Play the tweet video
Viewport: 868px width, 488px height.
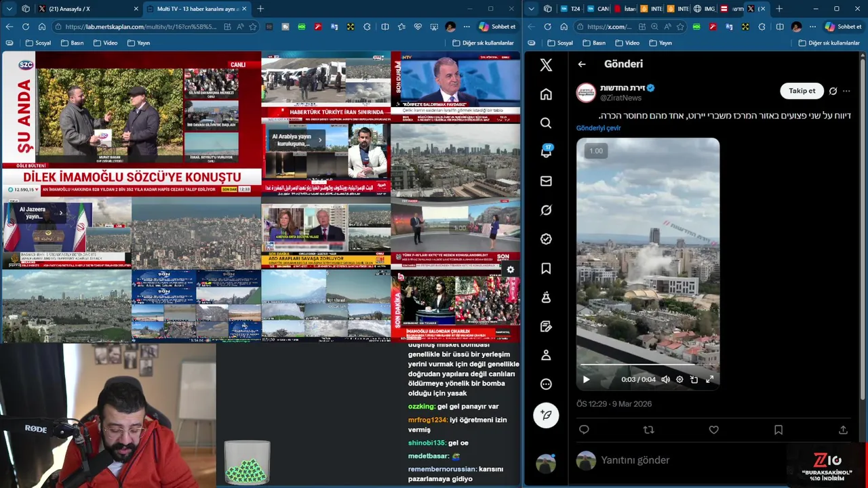[x=586, y=380]
